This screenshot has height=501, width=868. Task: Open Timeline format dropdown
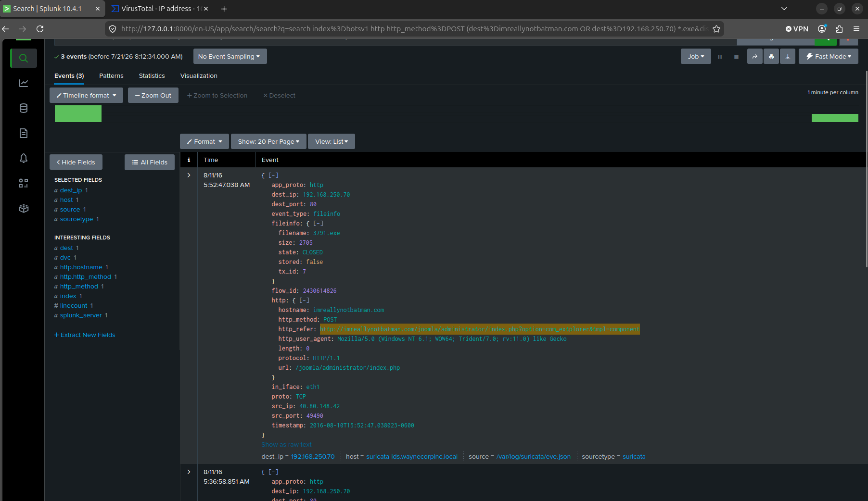pos(86,95)
